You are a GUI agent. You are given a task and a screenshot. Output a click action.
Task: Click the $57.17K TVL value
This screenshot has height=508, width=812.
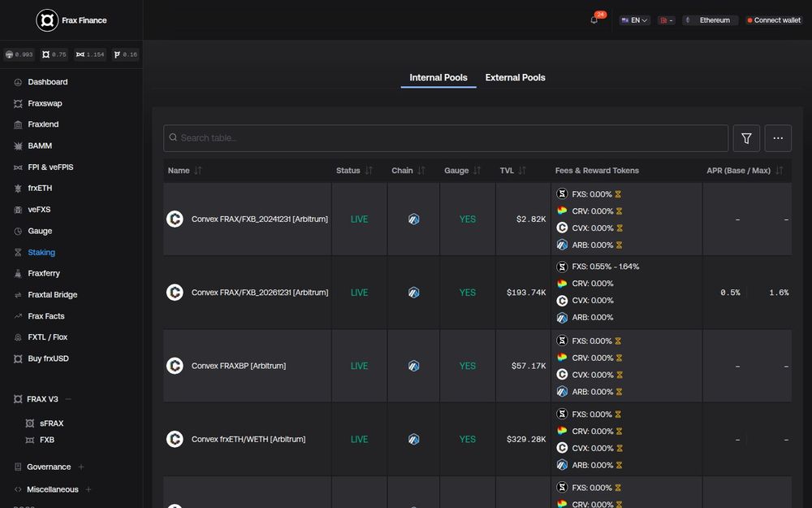pos(529,366)
